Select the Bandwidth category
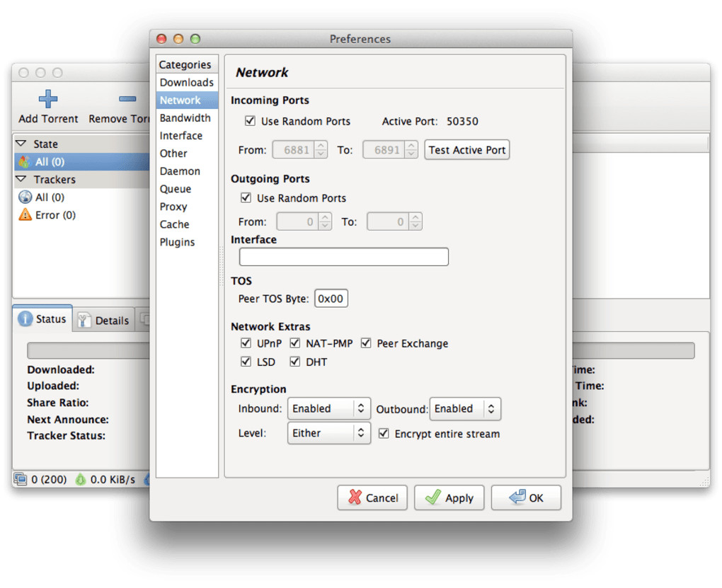 click(x=187, y=118)
